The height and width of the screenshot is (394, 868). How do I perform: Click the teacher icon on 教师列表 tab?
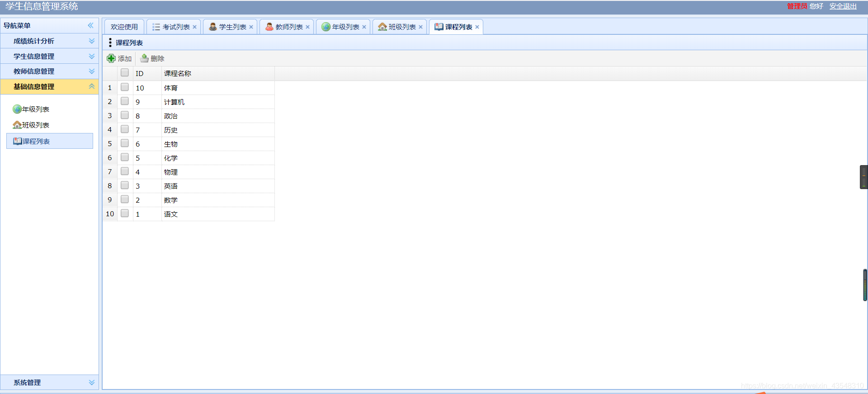tap(269, 27)
